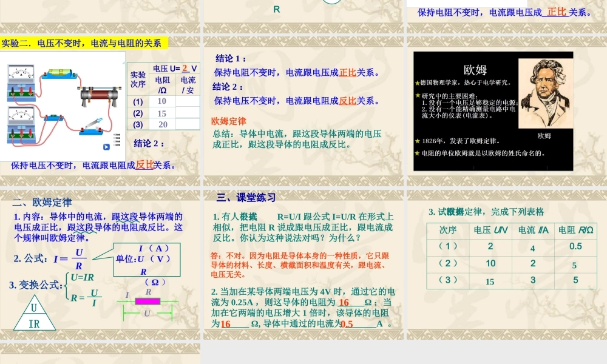
Task: Click the transformed formula 'U=IR'
Action: click(82, 277)
